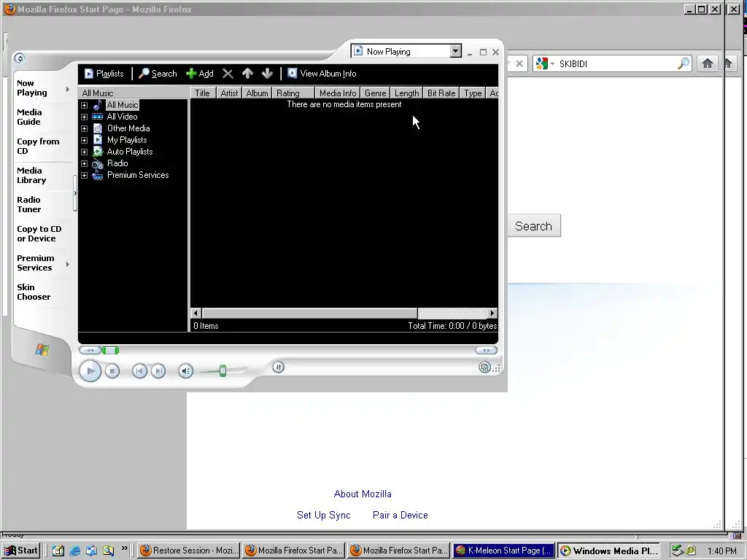Click the horizontal scrollbar left arrow

196,313
